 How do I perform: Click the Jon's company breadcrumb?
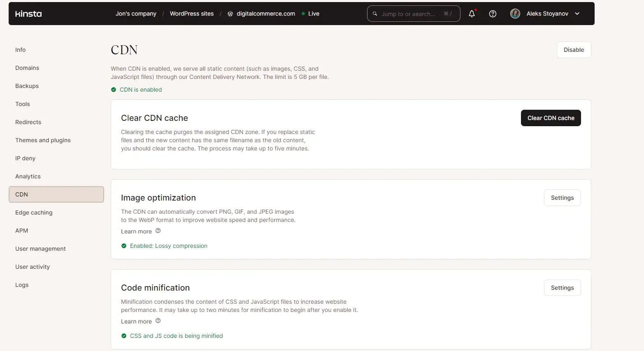(x=136, y=14)
